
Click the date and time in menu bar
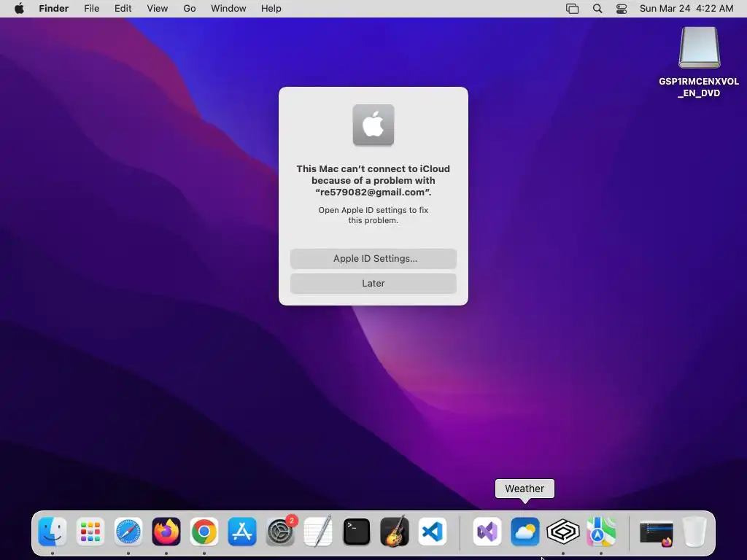(x=686, y=9)
